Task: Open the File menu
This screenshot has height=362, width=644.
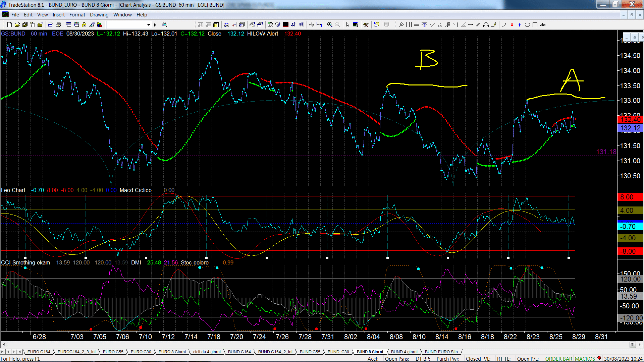Action: point(15,15)
